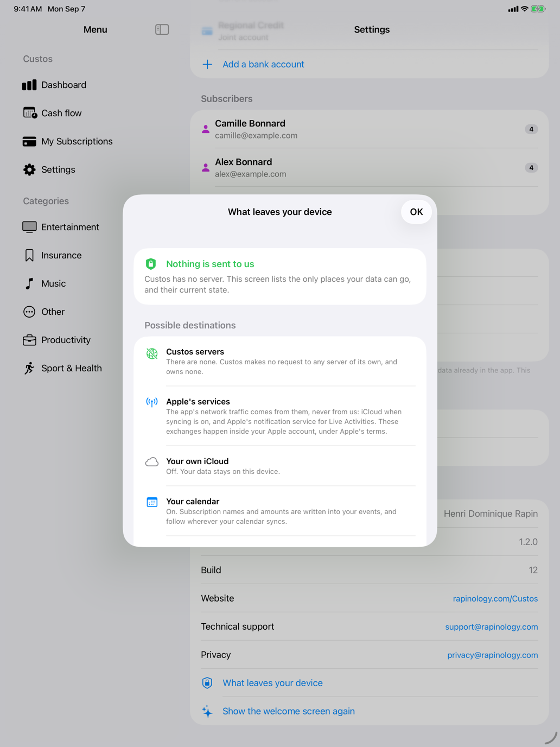Click Camille Bonnard's person icon

206,129
